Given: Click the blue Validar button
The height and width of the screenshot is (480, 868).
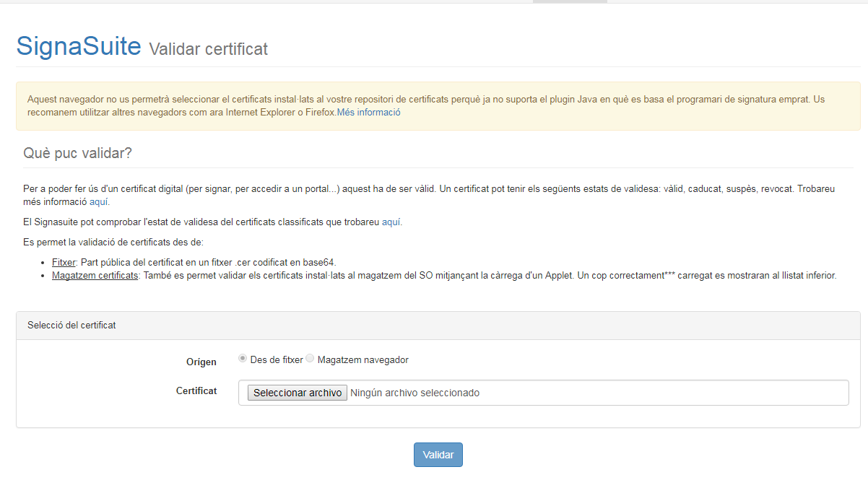Looking at the screenshot, I should (438, 455).
